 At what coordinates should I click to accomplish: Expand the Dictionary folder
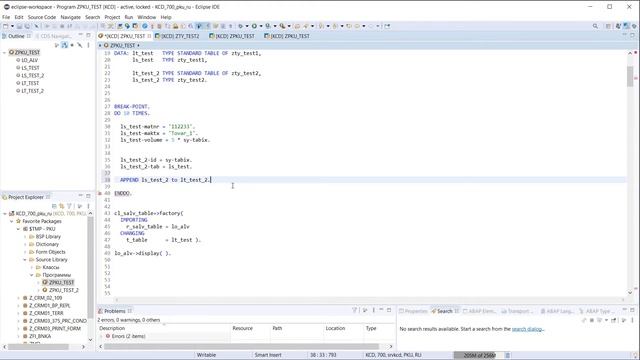coord(25,244)
